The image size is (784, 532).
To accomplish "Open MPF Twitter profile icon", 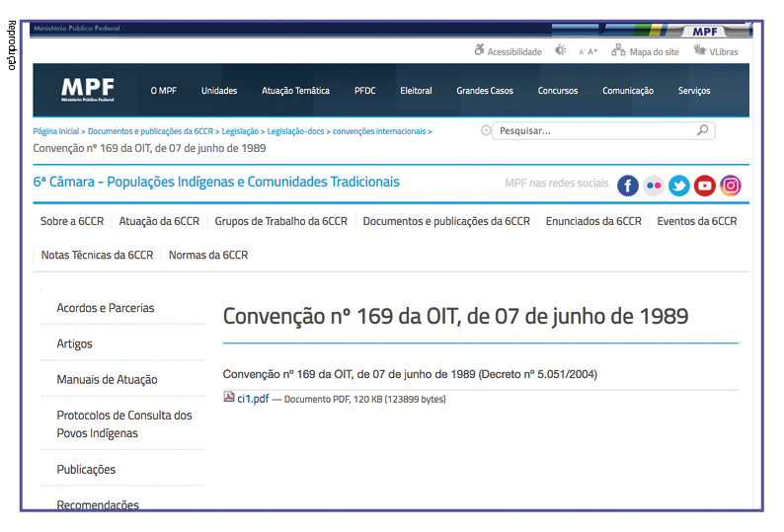I will (x=679, y=186).
